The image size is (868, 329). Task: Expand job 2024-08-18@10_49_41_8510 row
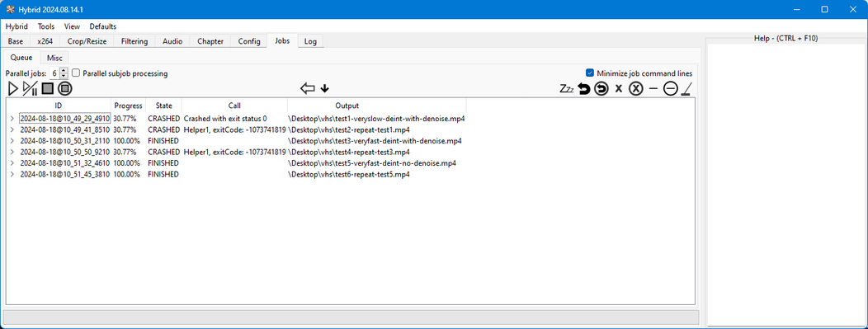(12, 130)
